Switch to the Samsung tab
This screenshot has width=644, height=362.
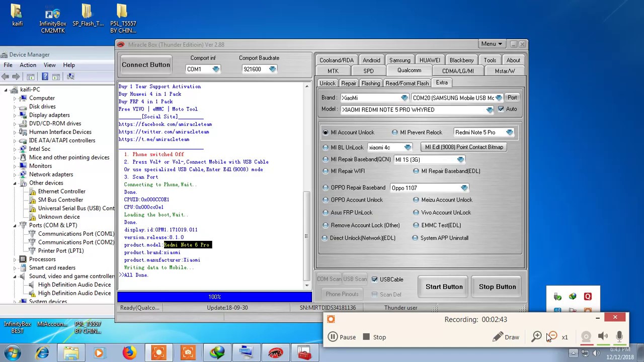[x=399, y=60]
